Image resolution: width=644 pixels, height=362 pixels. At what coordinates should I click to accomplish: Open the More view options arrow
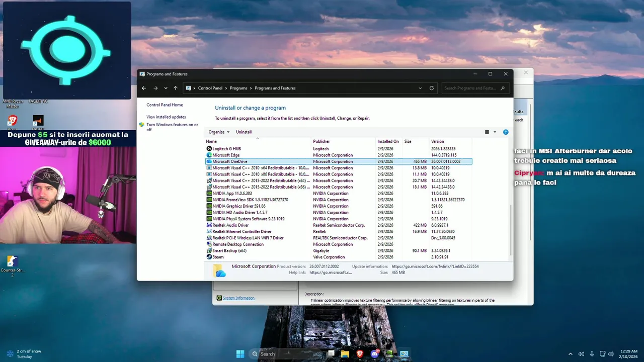click(x=495, y=132)
